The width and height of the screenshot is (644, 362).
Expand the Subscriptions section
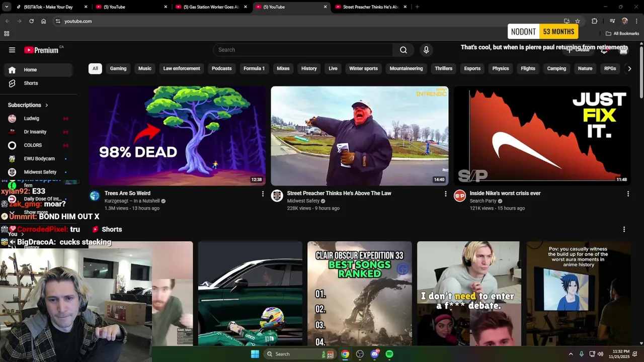[x=28, y=105]
